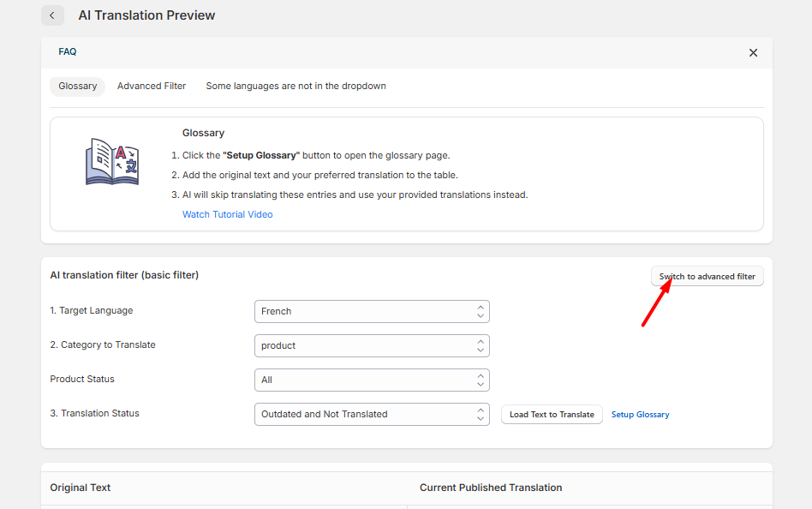The width and height of the screenshot is (812, 509).
Task: Select the Glossary FAQ tab
Action: pos(77,87)
